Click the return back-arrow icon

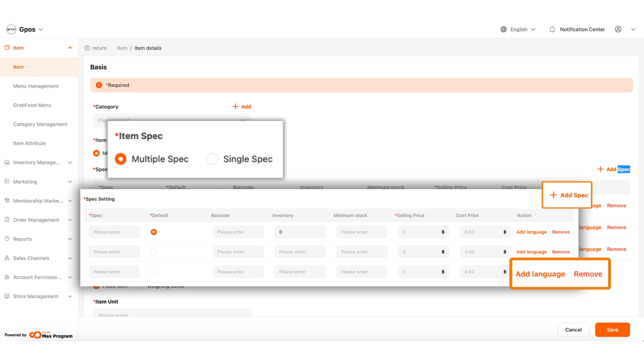87,48
